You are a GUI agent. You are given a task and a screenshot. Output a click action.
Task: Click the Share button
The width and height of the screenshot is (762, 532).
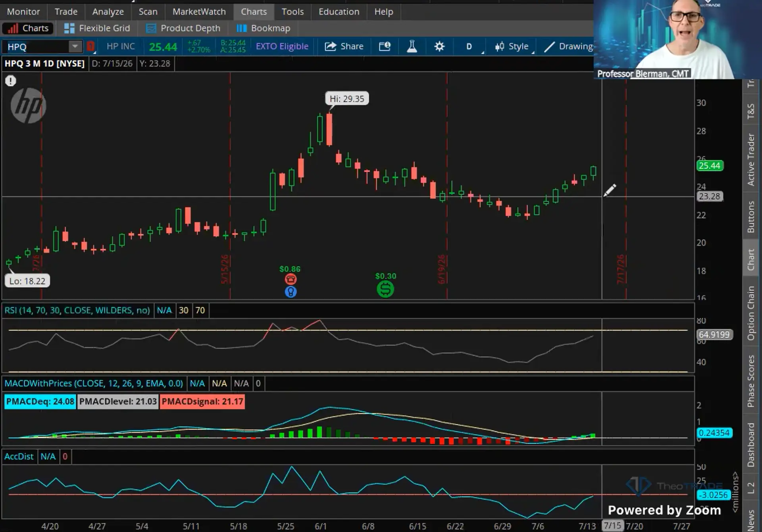(344, 46)
